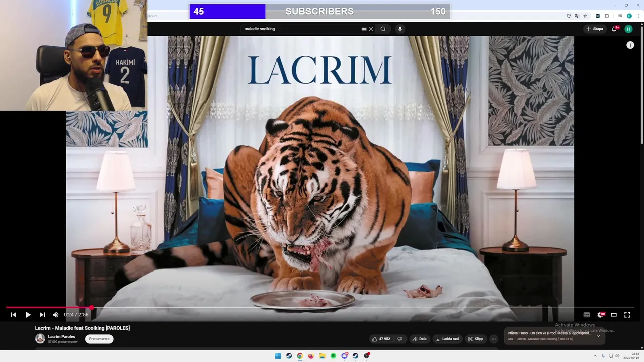The width and height of the screenshot is (644, 362).
Task: Open the taskbar clock and date
Action: click(x=632, y=356)
